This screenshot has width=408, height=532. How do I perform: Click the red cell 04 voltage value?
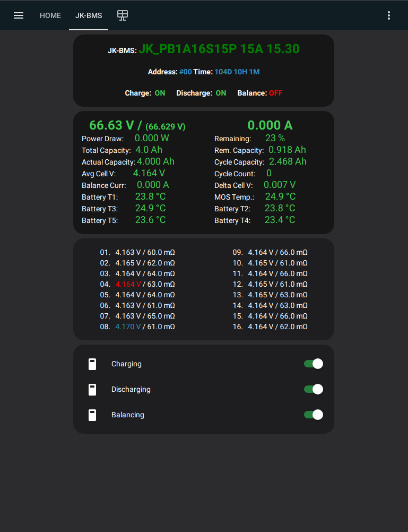point(128,284)
